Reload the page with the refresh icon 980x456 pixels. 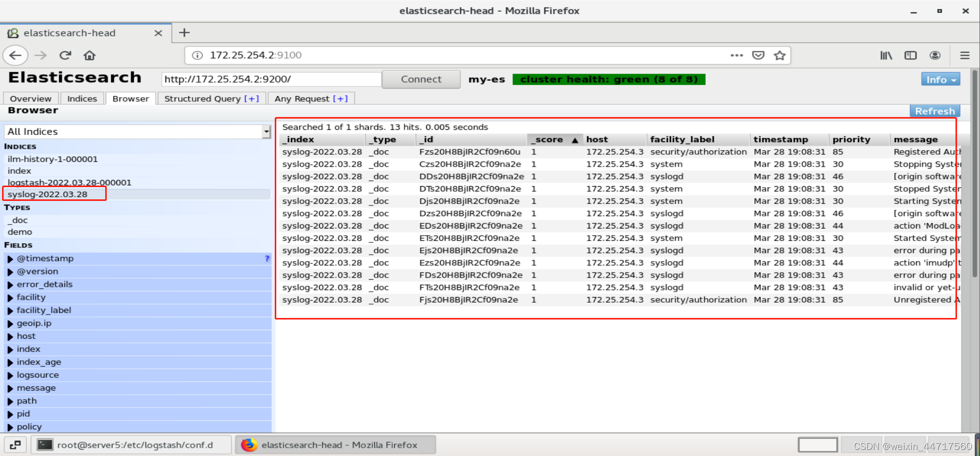65,55
